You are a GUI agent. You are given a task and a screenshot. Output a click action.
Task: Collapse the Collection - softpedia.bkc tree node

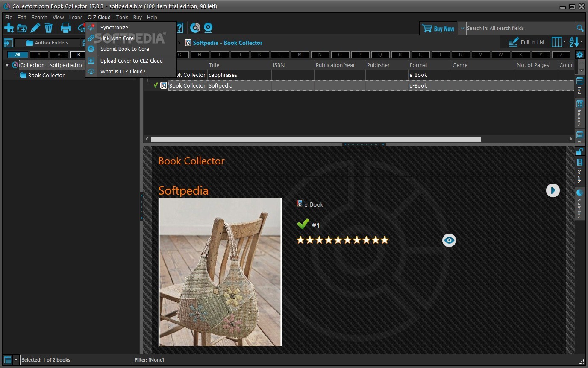point(7,65)
